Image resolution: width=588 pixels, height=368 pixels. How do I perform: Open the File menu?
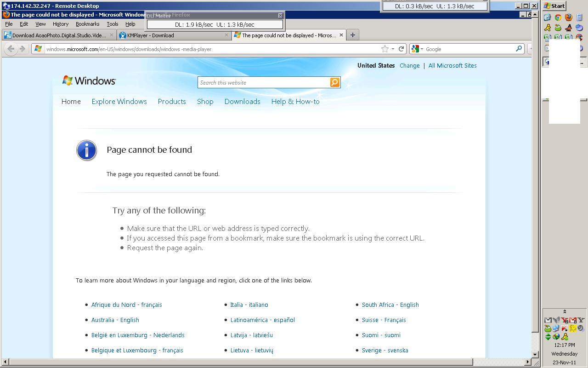(9, 24)
